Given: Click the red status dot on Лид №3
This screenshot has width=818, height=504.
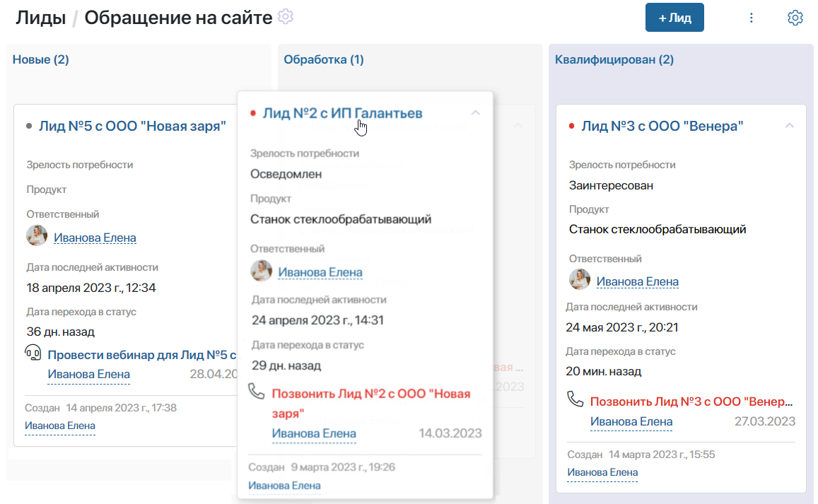Looking at the screenshot, I should pos(571,126).
